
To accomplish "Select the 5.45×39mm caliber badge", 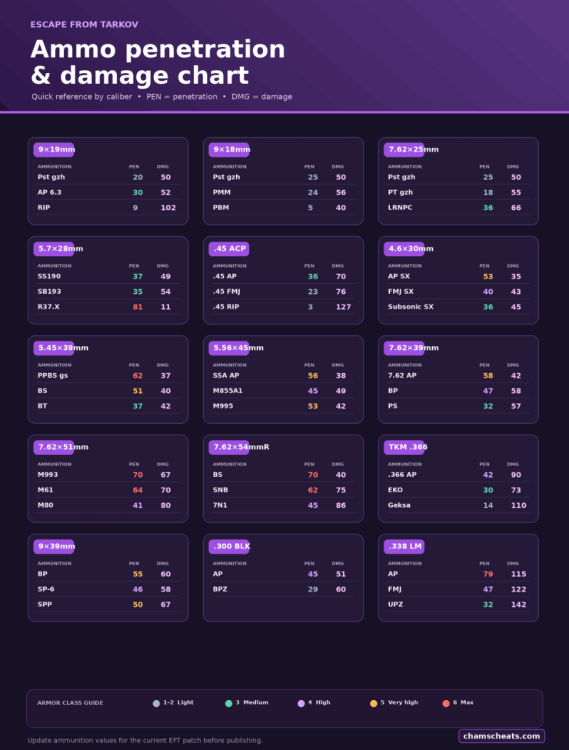I will pos(54,348).
